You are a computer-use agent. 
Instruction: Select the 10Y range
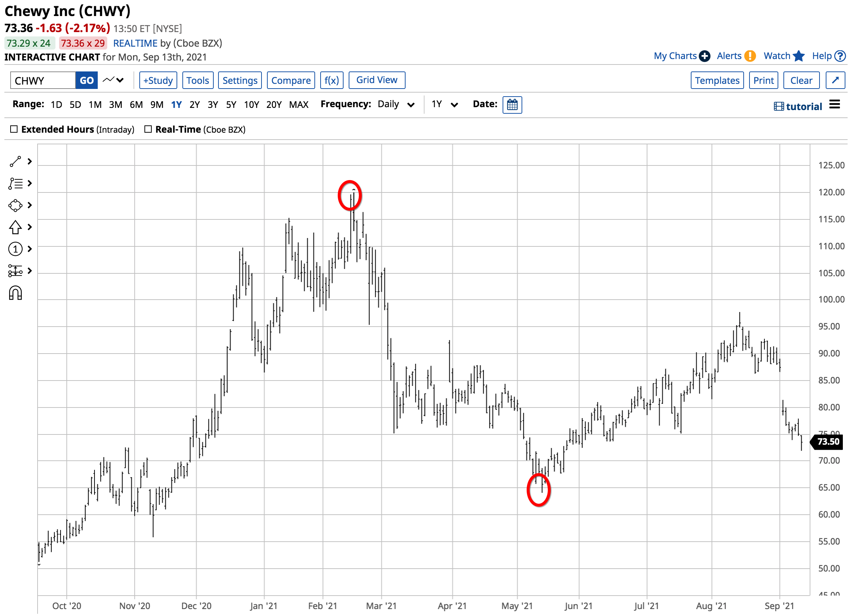point(251,105)
